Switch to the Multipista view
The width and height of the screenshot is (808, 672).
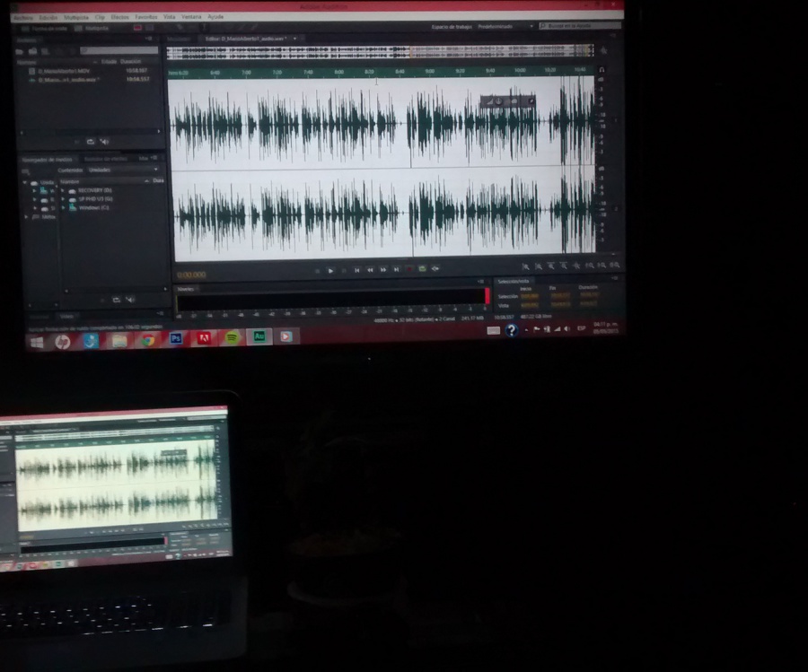point(97,28)
